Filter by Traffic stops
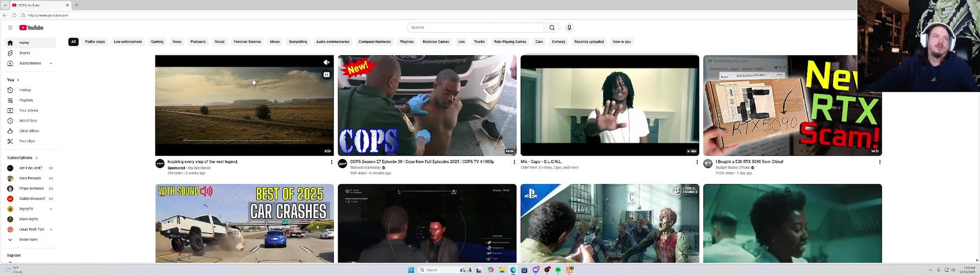This screenshot has width=980, height=276. pyautogui.click(x=95, y=42)
